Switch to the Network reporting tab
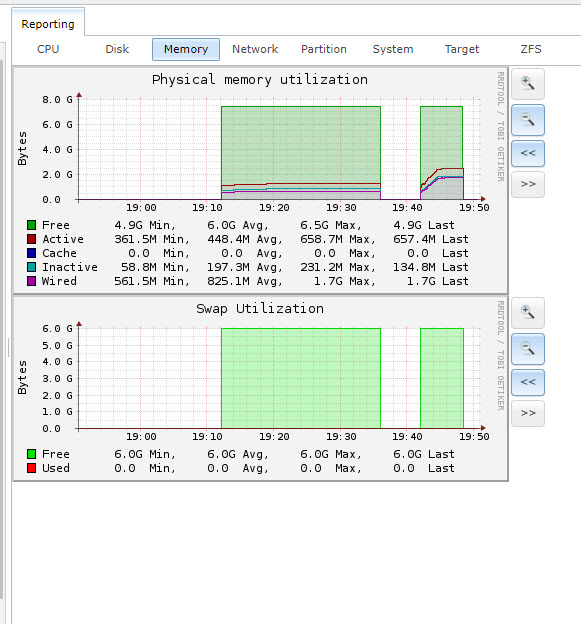Screen dimensions: 581x624 point(255,49)
